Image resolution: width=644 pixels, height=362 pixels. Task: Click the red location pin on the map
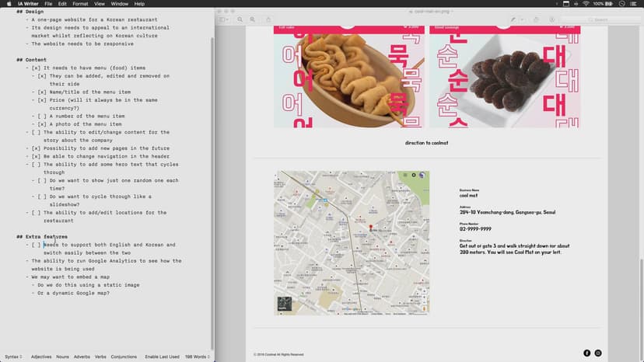[x=371, y=228]
